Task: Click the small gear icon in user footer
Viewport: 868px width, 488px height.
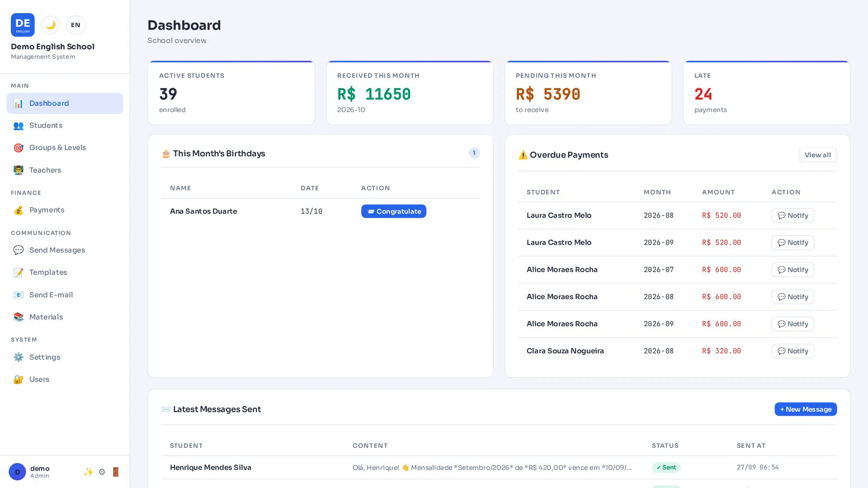Action: (x=102, y=472)
